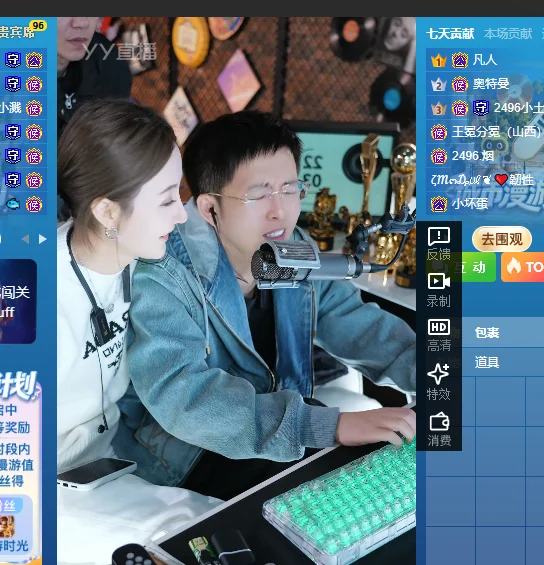
Task: Switch to the 七天贡献 tab
Action: click(450, 34)
